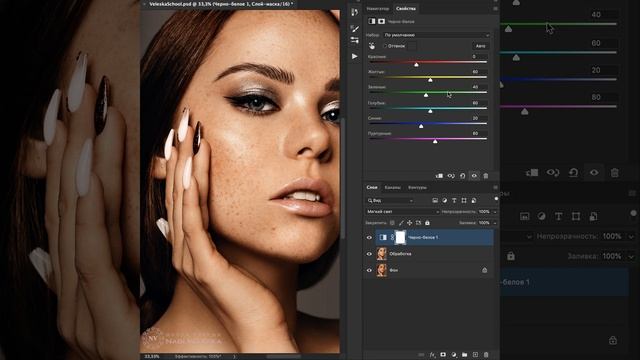Screen dimensions: 640x360
Task: Click the Пурпурные value field
Action: point(479,133)
